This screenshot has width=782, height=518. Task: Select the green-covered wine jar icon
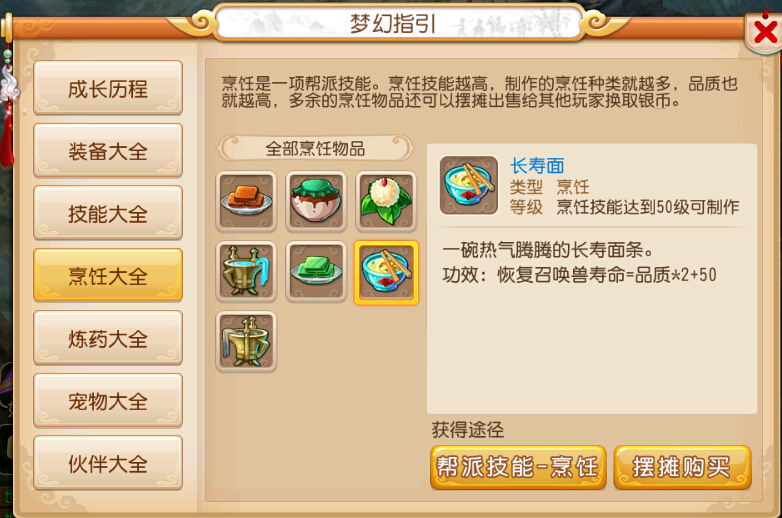316,201
